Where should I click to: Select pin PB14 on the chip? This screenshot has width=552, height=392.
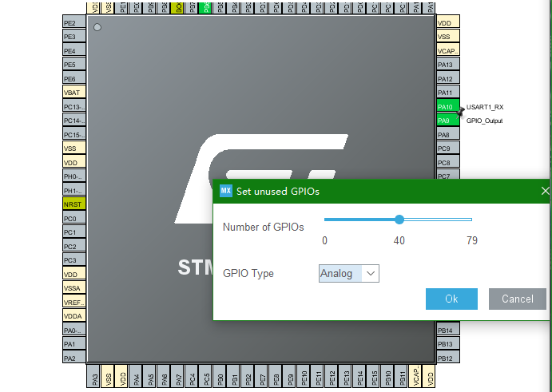[448, 330]
